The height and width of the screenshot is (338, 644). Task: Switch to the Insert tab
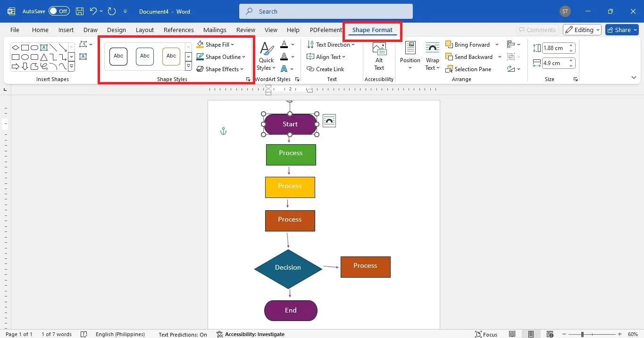point(66,30)
